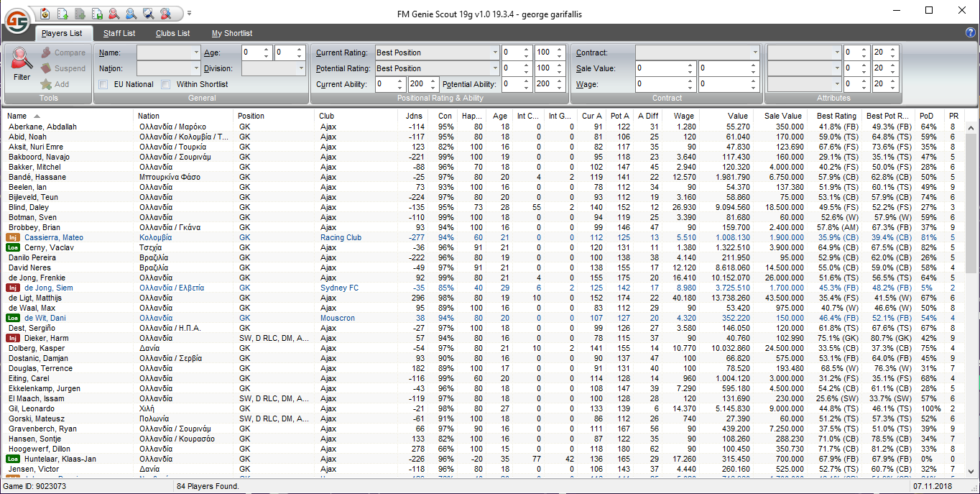Viewport: 980px width, 494px height.
Task: Sort the table by the Wage column header
Action: point(683,116)
